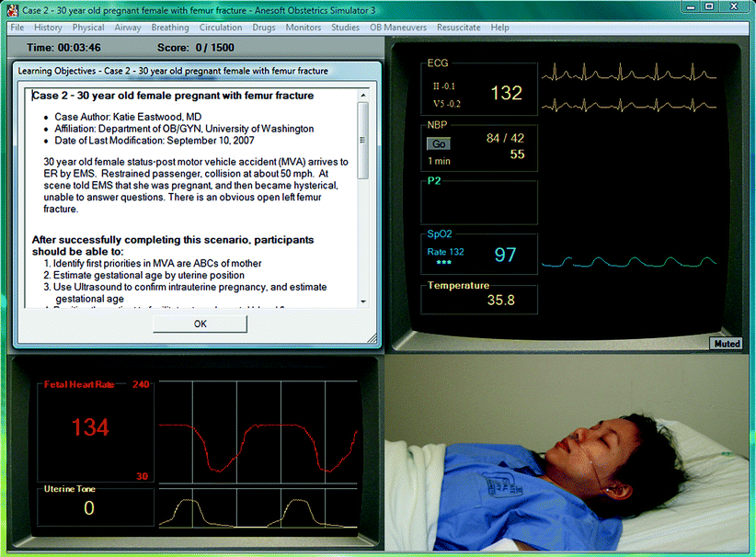Open the Airway menu
This screenshot has height=557, width=756.
tap(127, 28)
